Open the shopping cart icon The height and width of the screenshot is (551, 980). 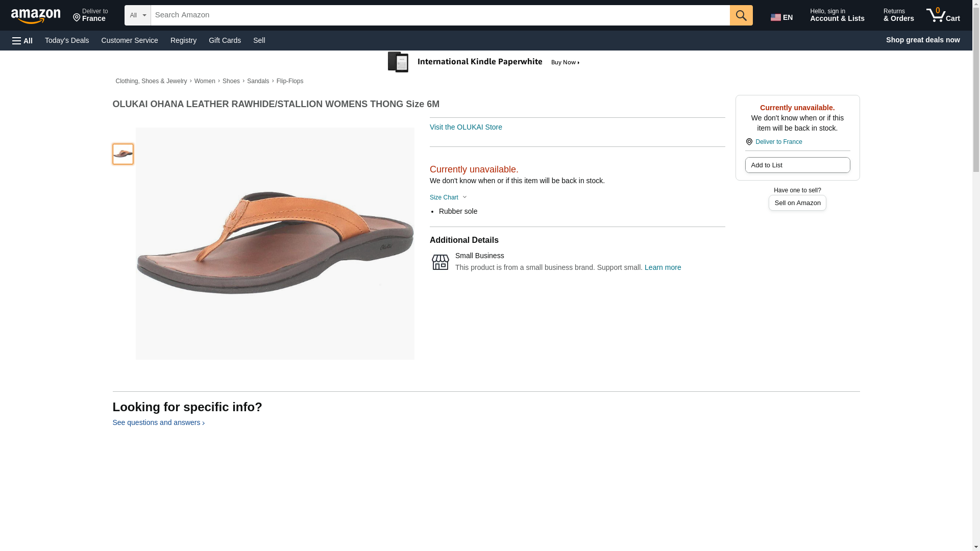coord(943,15)
